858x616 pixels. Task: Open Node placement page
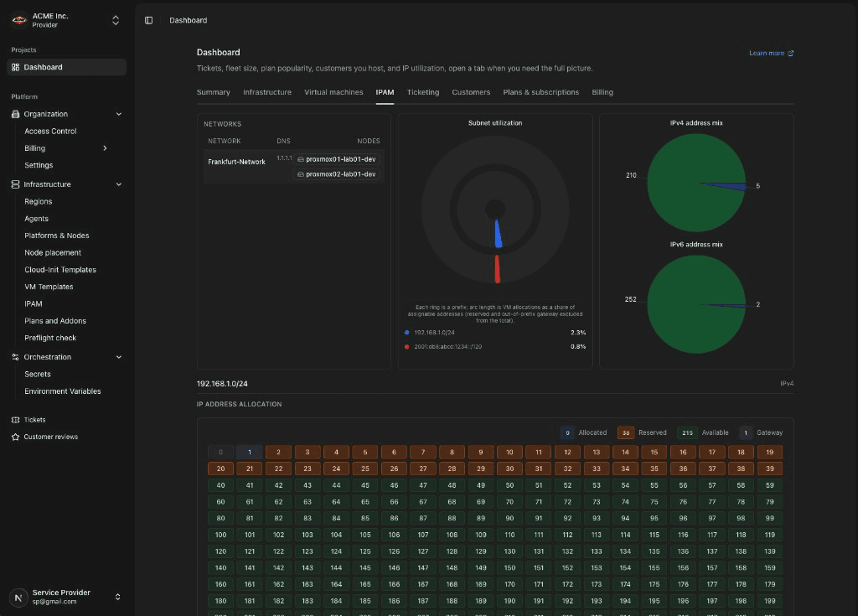click(53, 252)
